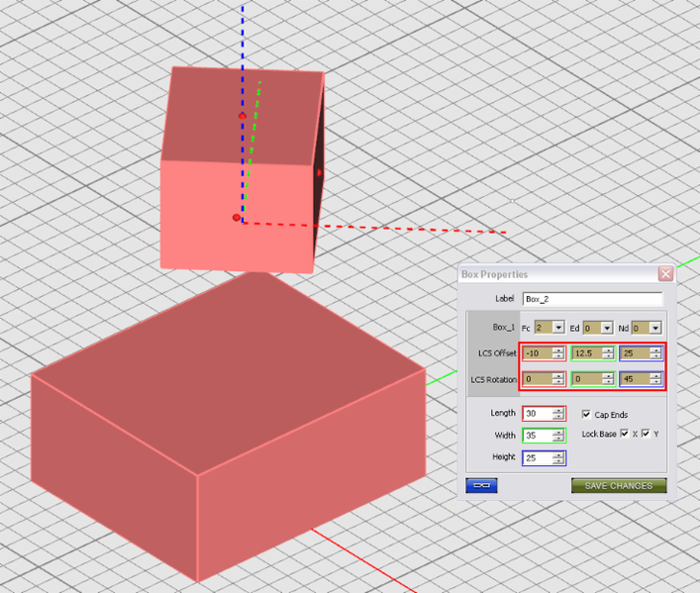Image resolution: width=700 pixels, height=593 pixels.
Task: Click the red grip point on box top
Action: (242, 116)
